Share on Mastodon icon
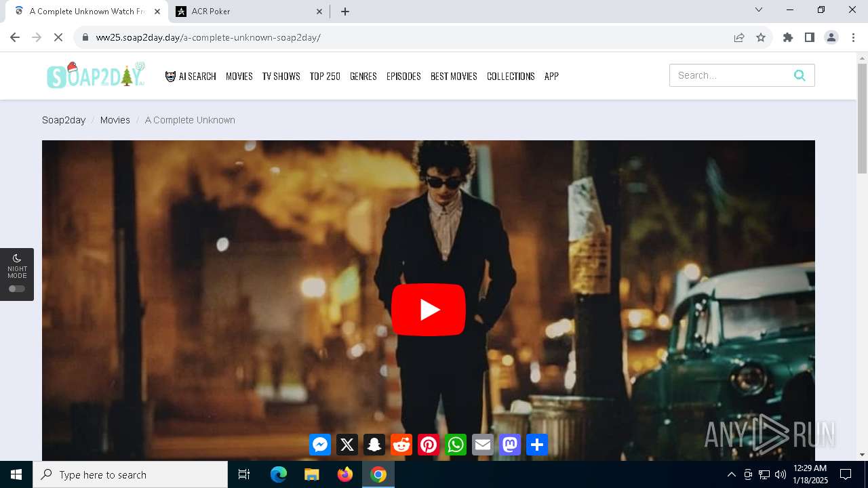 point(510,445)
